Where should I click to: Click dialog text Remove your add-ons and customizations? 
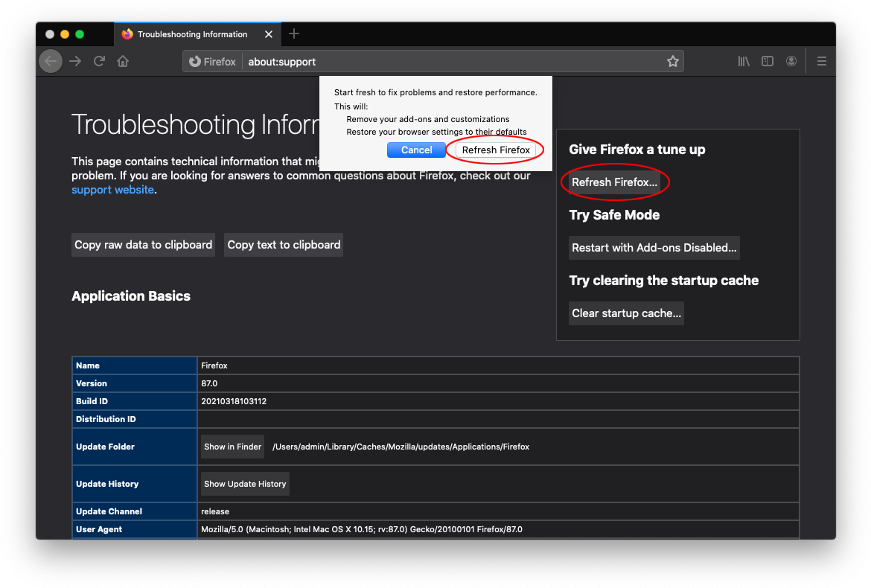[x=428, y=119]
